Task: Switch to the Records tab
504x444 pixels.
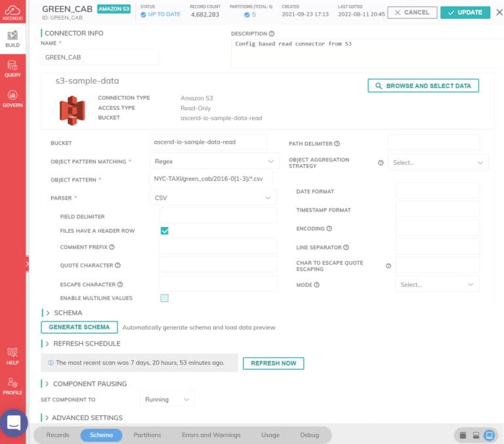Action: click(x=58, y=435)
